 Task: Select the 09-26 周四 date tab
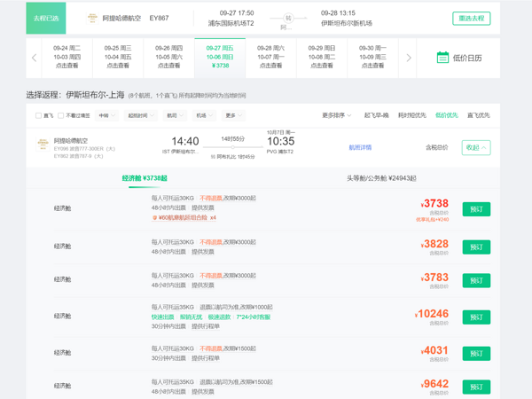(x=168, y=58)
